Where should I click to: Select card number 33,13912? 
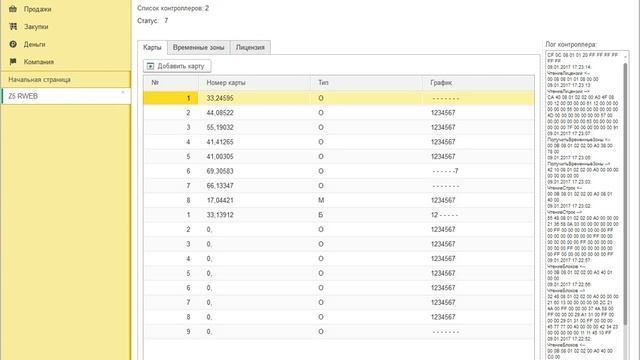coord(220,215)
